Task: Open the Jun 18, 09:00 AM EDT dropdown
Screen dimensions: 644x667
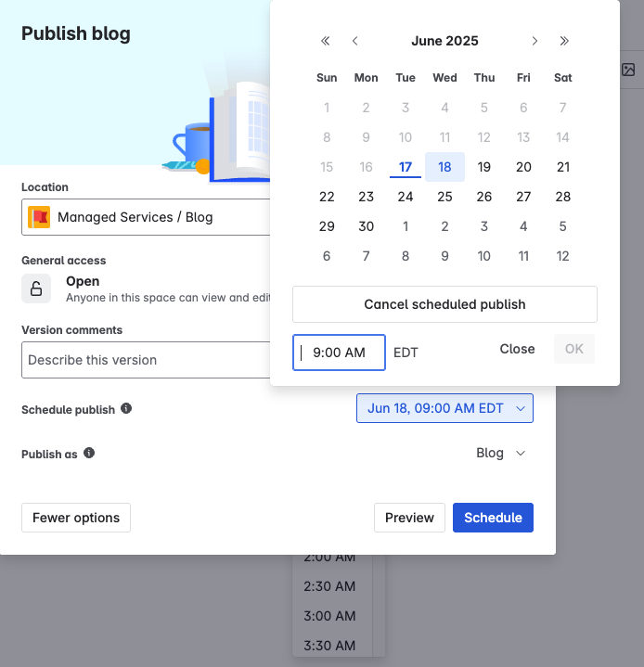Action: pos(444,408)
